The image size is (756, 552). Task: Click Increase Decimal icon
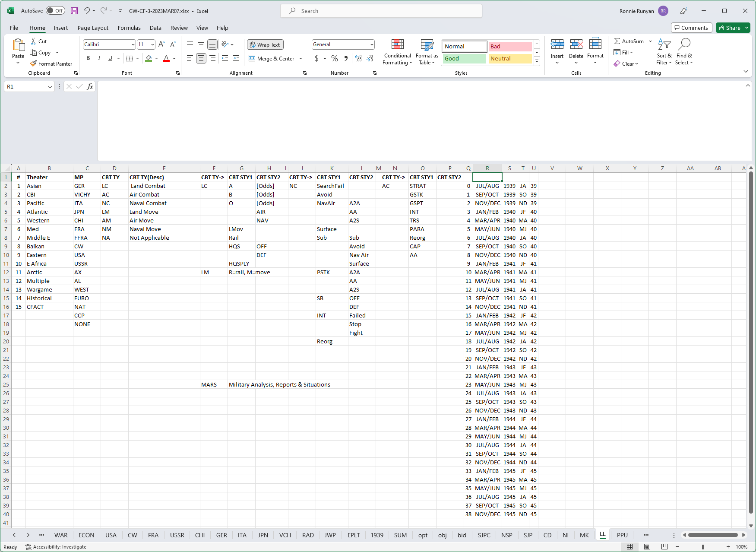pyautogui.click(x=358, y=58)
